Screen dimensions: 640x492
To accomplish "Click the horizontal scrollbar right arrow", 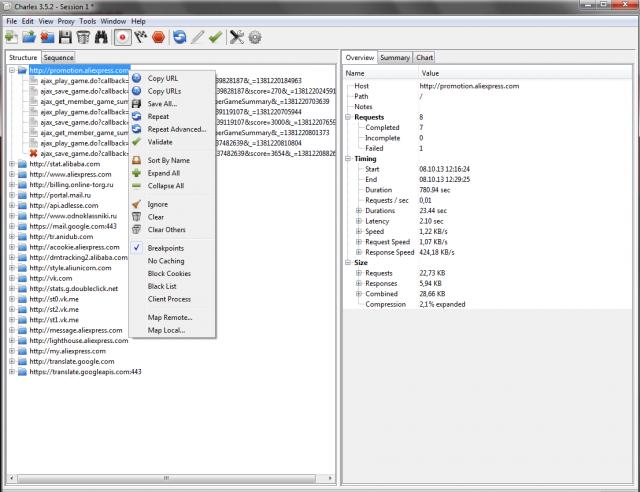I will (330, 478).
